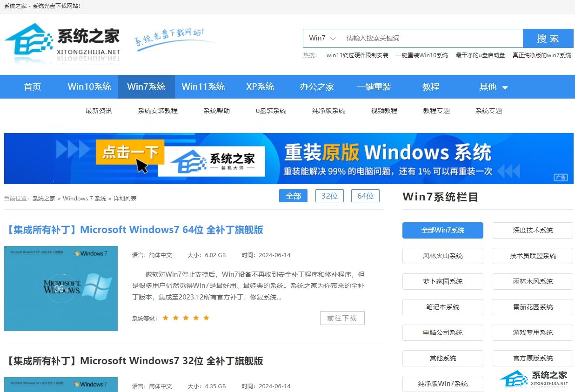
Task: Focus the search keyword input field
Action: click(x=432, y=38)
